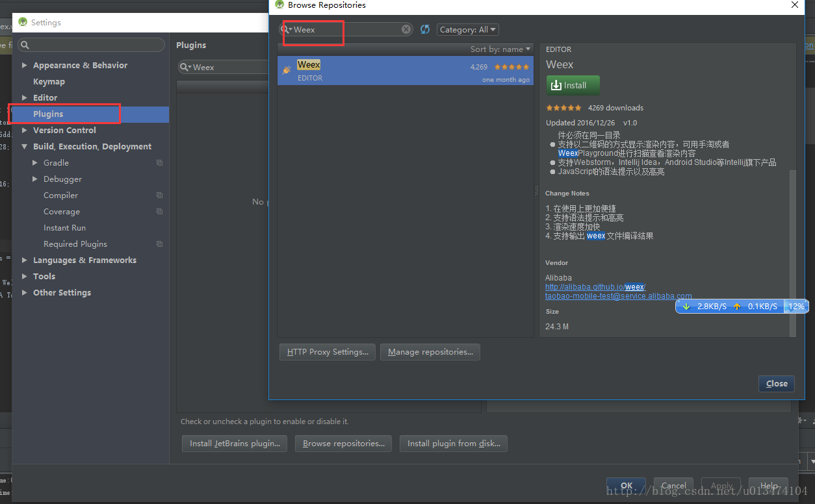Screen dimensions: 815x504
Task: Click Install plugin from disk button
Action: [454, 444]
